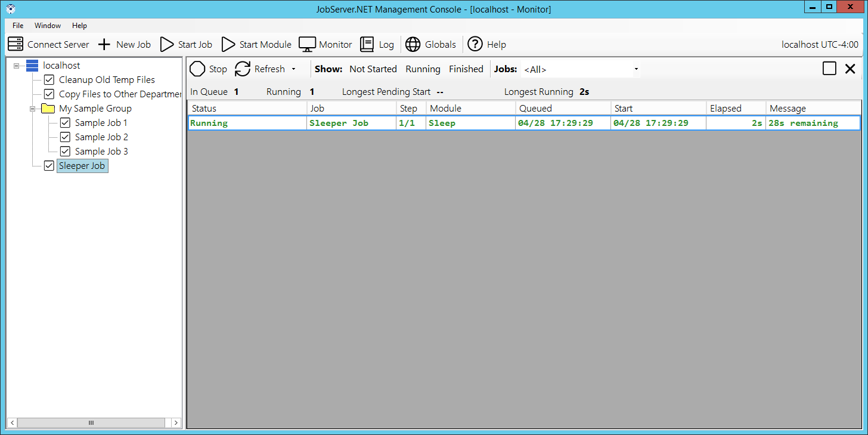
Task: Open the Monitor screen icon
Action: pyautogui.click(x=307, y=44)
